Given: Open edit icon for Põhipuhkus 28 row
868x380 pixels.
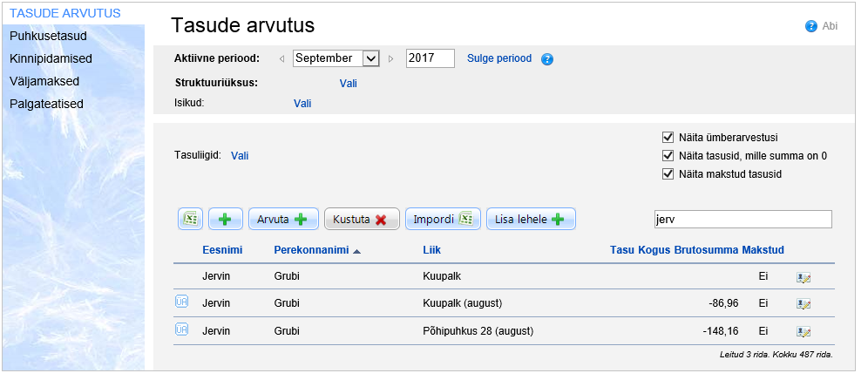Looking at the screenshot, I should pyautogui.click(x=804, y=331).
